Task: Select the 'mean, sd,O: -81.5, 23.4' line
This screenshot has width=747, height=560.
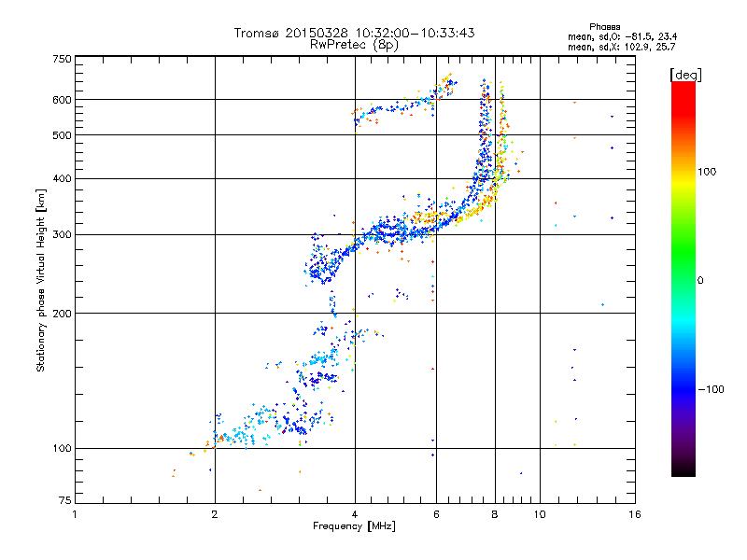Action: (622, 36)
